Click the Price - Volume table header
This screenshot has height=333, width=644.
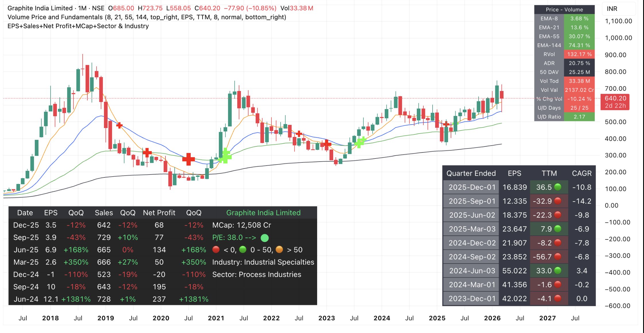[564, 9]
